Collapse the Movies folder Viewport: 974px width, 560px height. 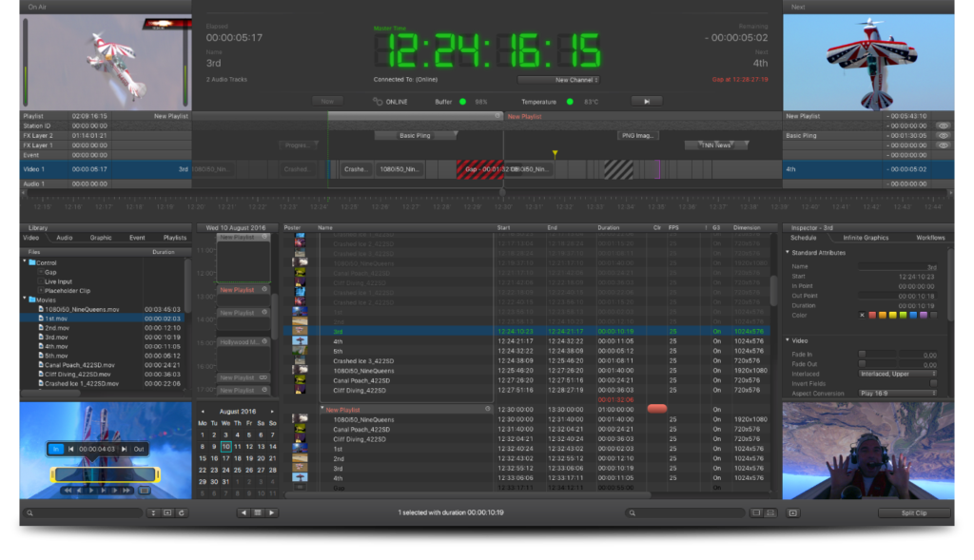pyautogui.click(x=25, y=299)
